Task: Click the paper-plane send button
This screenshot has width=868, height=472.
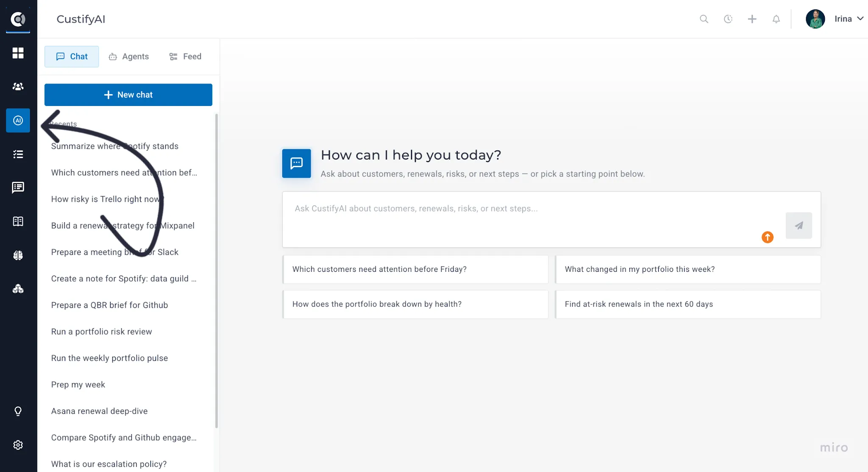Action: [x=798, y=226]
